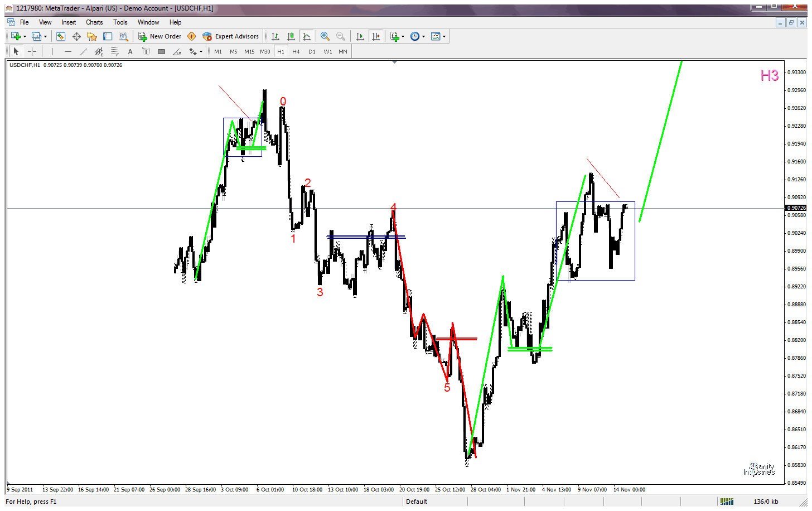Click the MetaEditor diamond icon
This screenshot has height=511, width=812.
pos(192,36)
